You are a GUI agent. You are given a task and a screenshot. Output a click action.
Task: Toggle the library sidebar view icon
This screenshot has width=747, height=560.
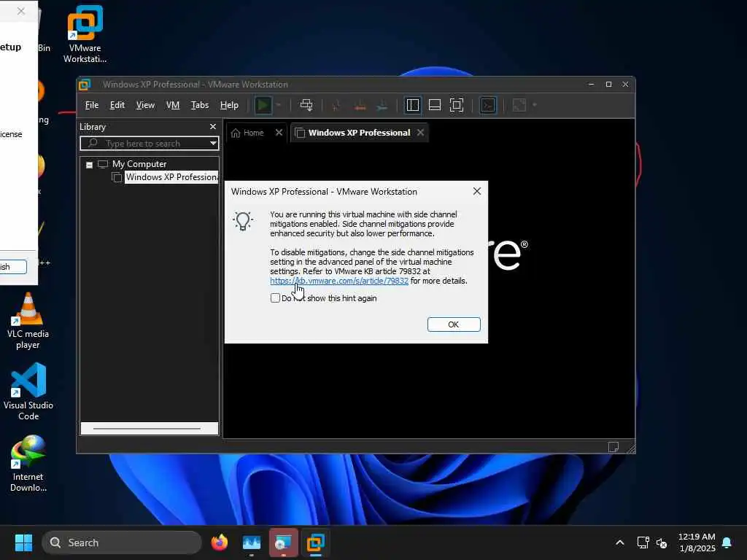tap(413, 105)
